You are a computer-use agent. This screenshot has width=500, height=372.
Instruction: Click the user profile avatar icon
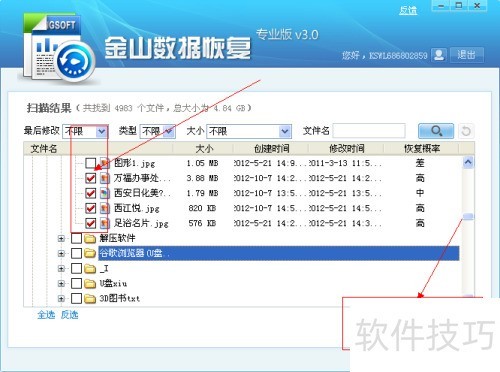tap(439, 55)
